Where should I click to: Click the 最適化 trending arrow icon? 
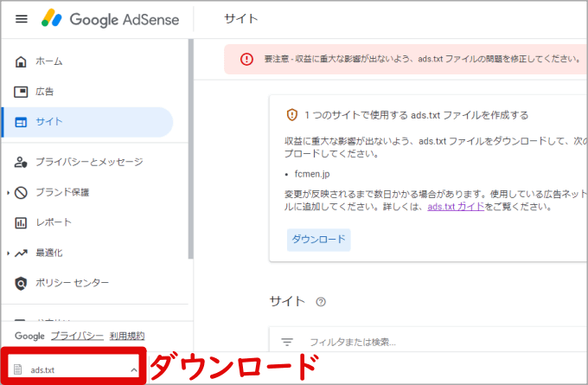[x=21, y=253]
